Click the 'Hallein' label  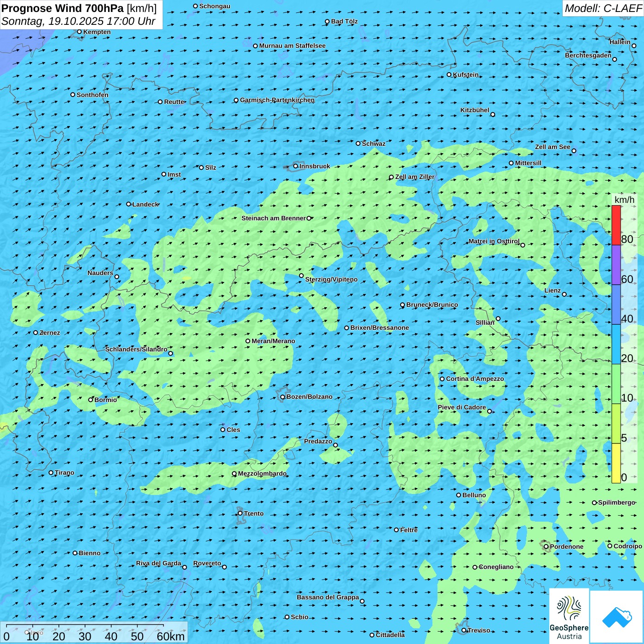click(620, 42)
